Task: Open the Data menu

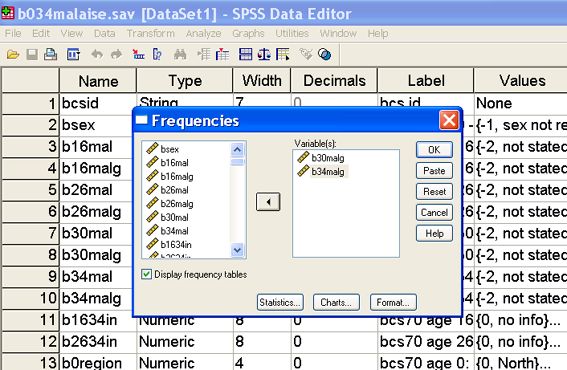Action: (x=105, y=34)
